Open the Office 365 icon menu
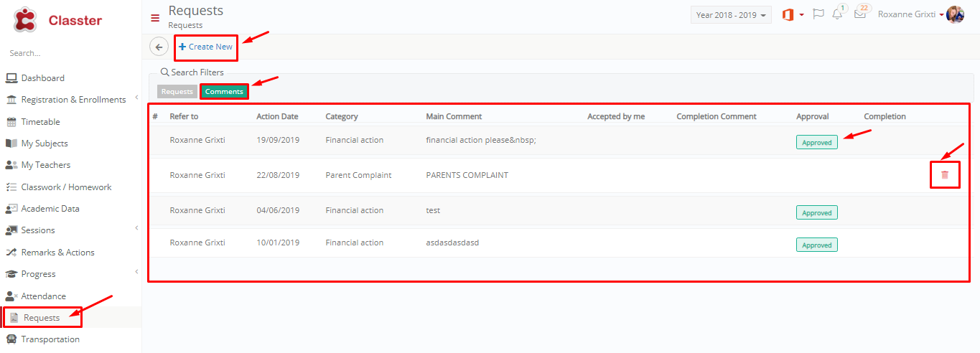Image resolution: width=980 pixels, height=353 pixels. click(793, 14)
